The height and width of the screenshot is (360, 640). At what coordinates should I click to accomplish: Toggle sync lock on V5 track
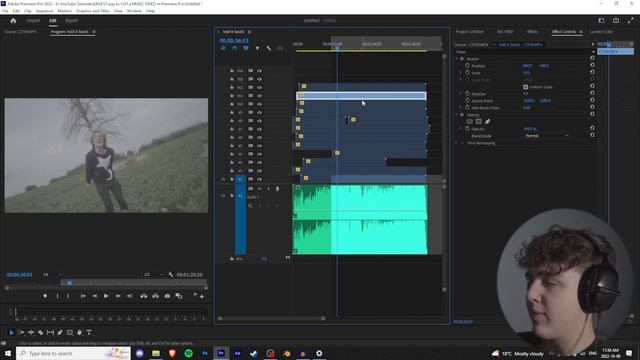[250, 146]
